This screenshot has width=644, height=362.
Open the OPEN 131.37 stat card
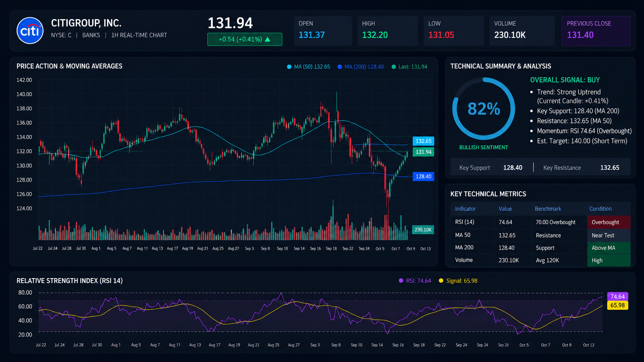point(323,31)
